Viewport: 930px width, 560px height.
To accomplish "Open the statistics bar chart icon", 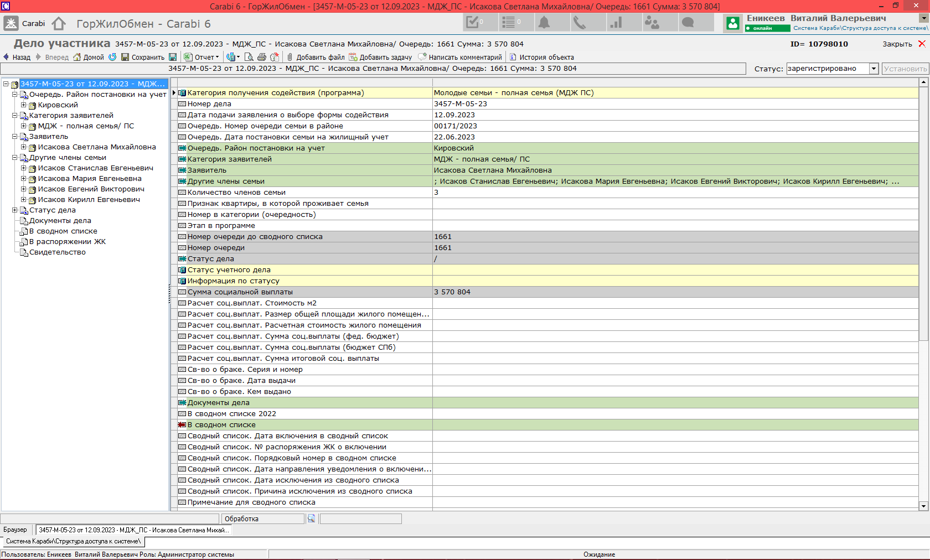I will [616, 23].
